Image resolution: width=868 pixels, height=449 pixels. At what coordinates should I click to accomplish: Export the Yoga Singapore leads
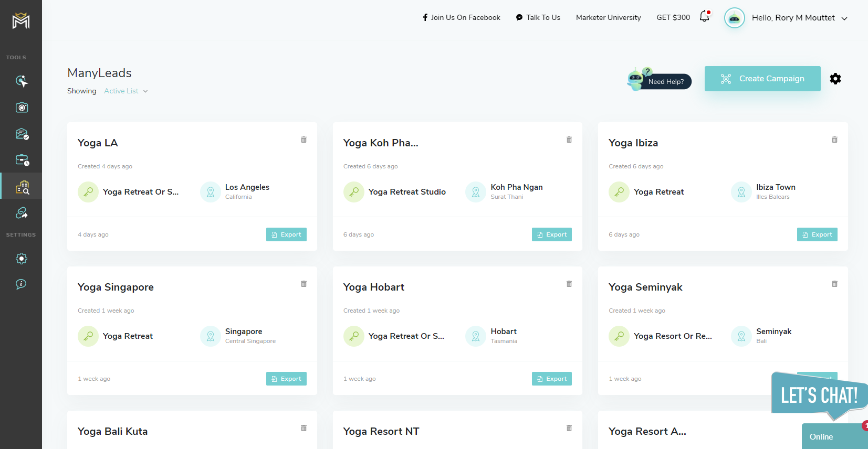click(286, 379)
